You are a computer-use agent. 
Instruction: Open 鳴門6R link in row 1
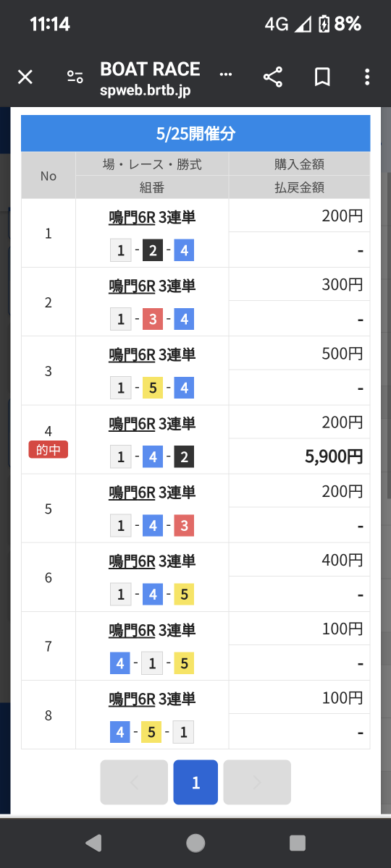click(x=133, y=217)
